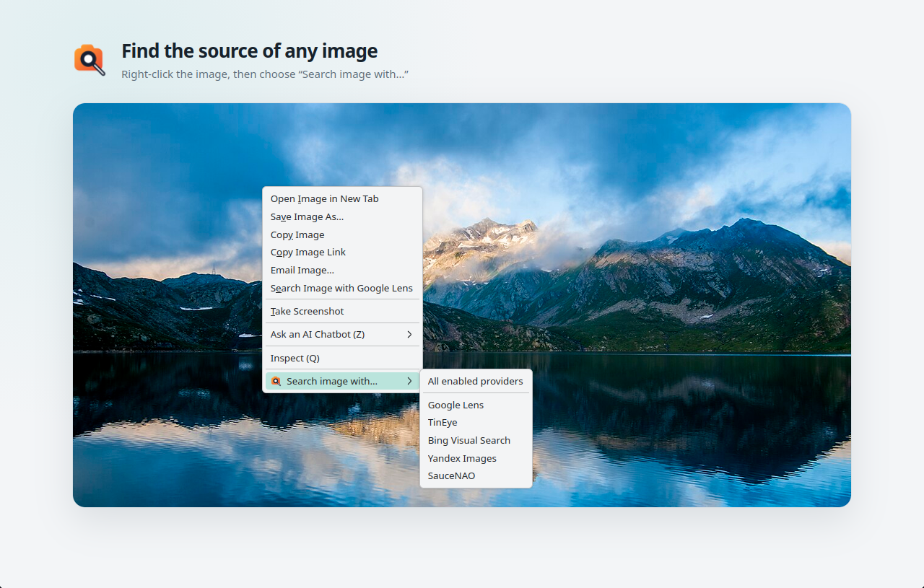Click the camera magnifier logo icon

[90, 60]
